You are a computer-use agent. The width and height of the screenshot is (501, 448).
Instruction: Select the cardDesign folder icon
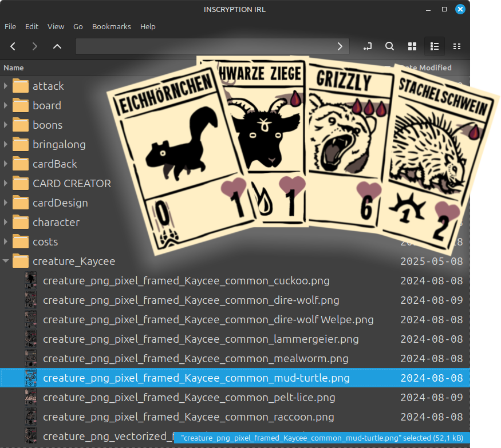tap(21, 203)
